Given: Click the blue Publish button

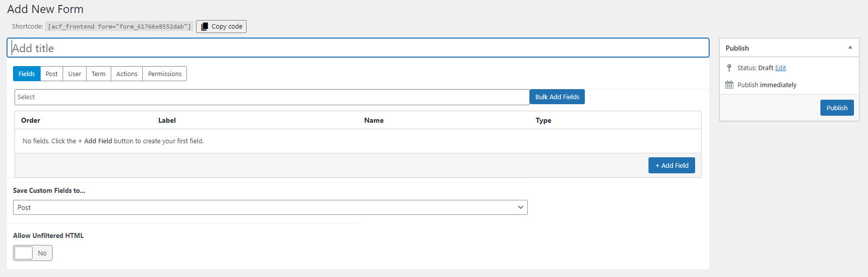Looking at the screenshot, I should (x=837, y=108).
